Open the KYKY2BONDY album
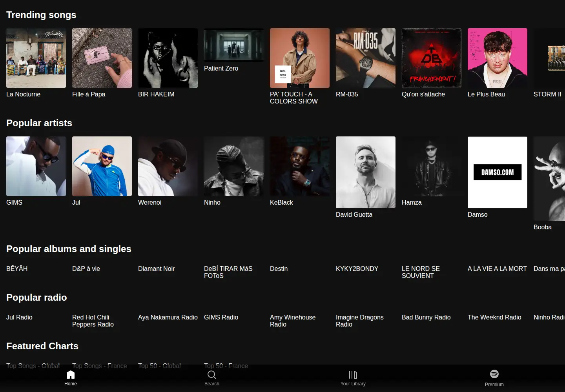The image size is (565, 392). coord(357,269)
